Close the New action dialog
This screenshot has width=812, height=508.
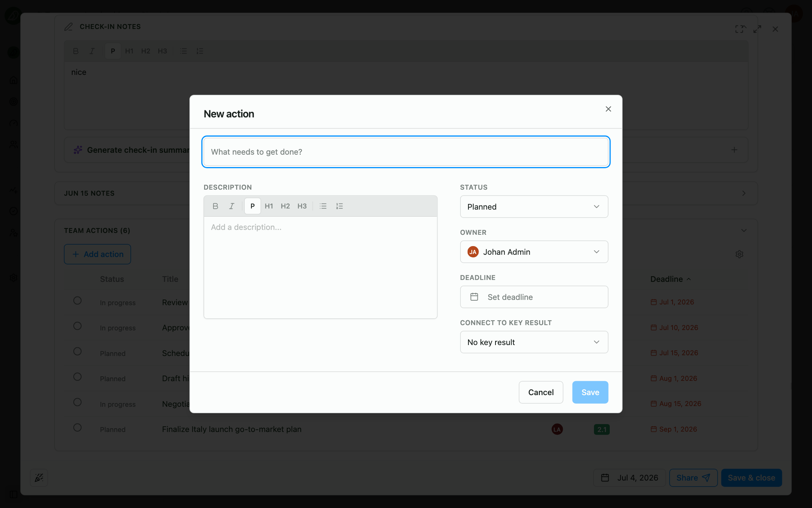click(x=608, y=109)
